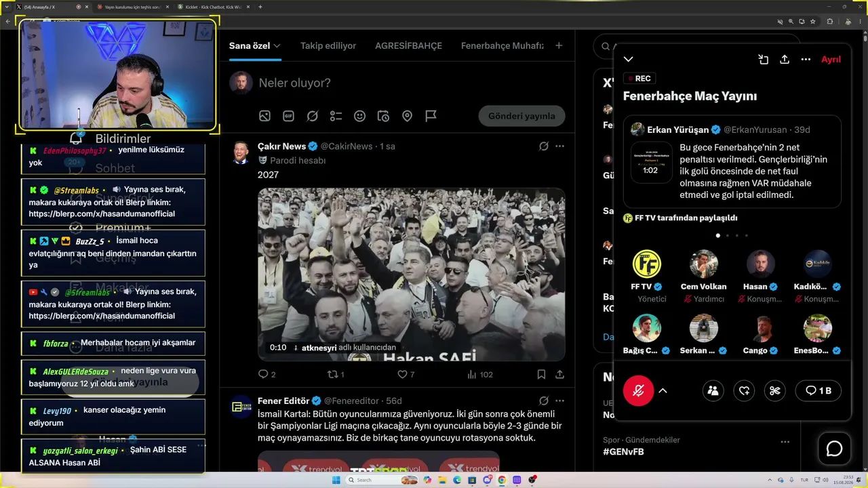
Task: Open File Explorer from the taskbar
Action: 442,480
